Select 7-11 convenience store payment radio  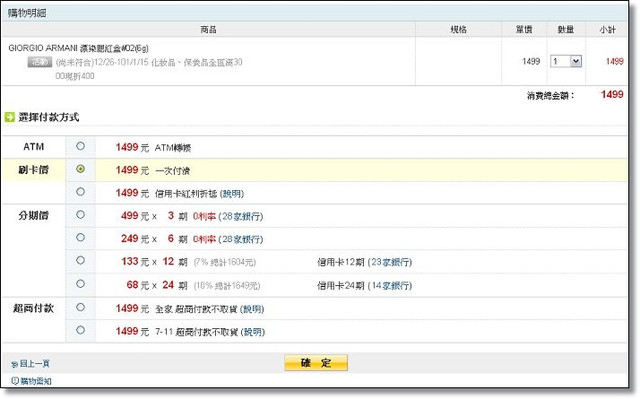[80, 330]
